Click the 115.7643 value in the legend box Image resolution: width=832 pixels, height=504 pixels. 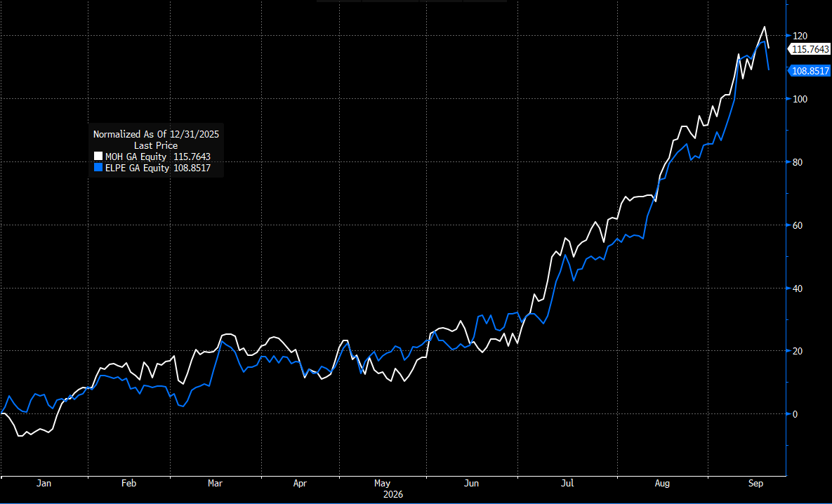[192, 157]
